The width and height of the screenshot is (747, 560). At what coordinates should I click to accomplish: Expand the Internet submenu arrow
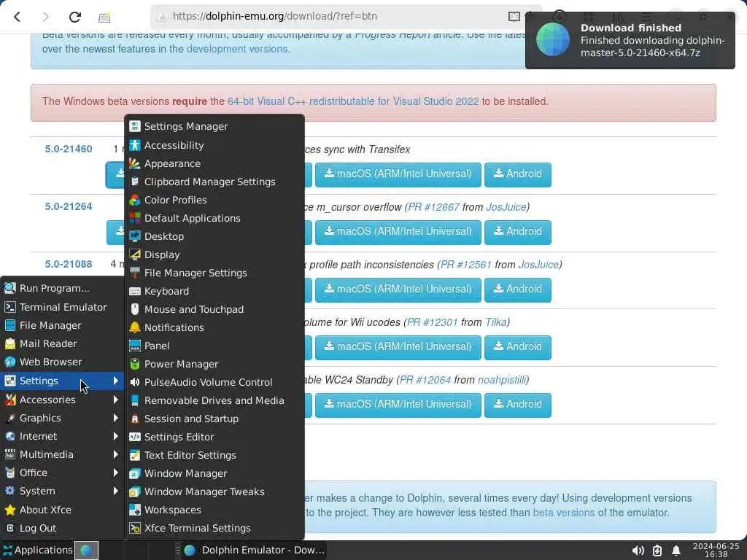pyautogui.click(x=116, y=436)
